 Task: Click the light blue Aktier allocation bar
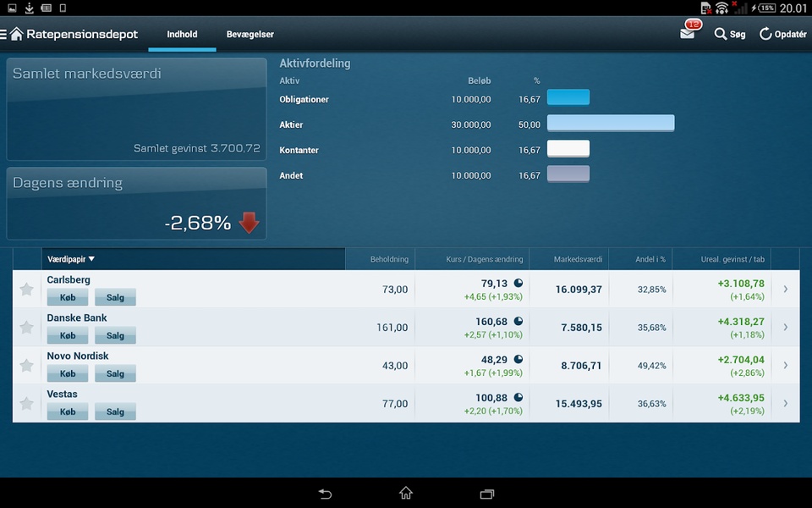[611, 123]
